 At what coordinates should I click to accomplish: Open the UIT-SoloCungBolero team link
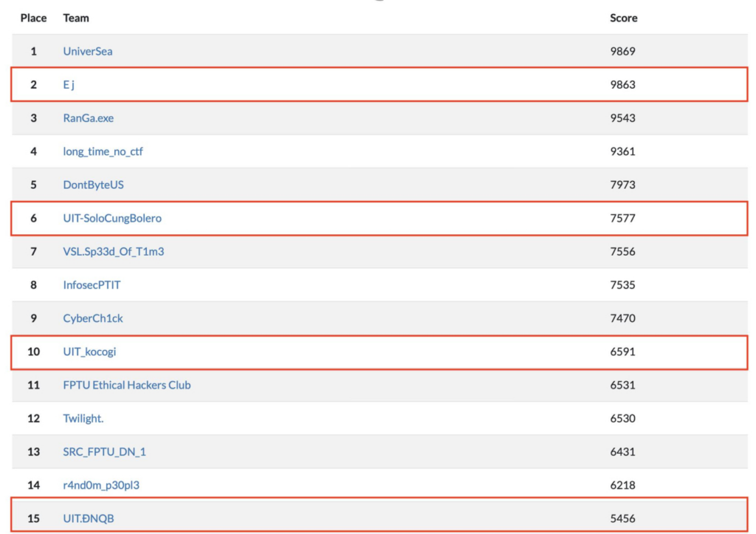112,218
